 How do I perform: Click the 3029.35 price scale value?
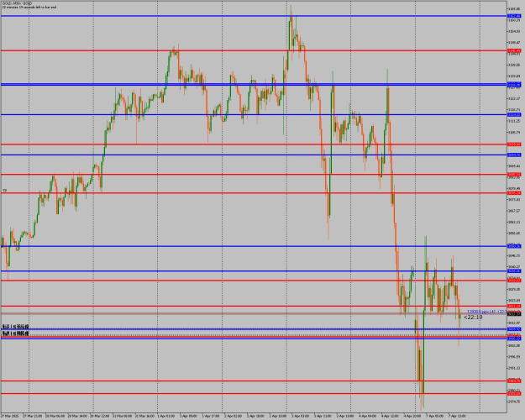514,289
